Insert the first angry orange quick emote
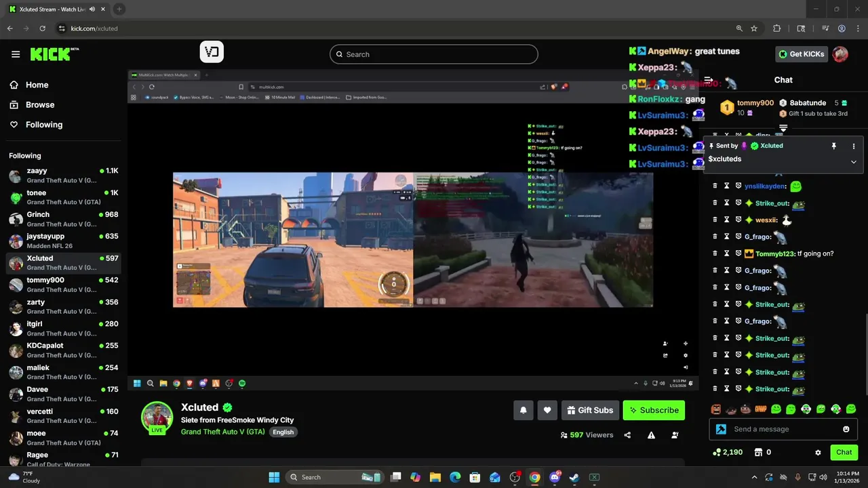 click(x=716, y=409)
